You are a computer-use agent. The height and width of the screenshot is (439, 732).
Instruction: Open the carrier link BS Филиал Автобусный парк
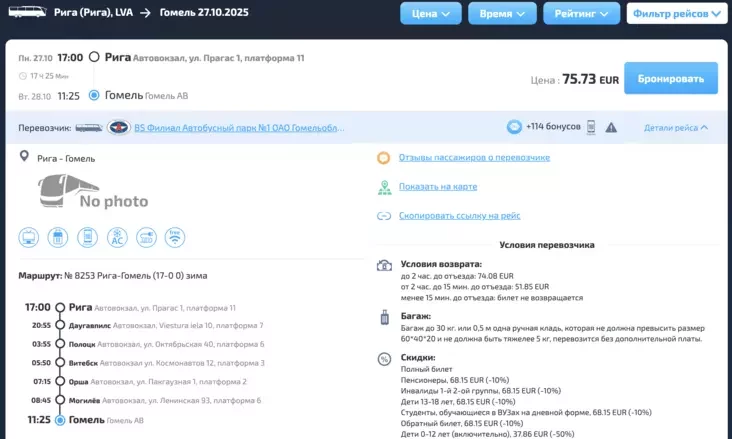pyautogui.click(x=240, y=128)
